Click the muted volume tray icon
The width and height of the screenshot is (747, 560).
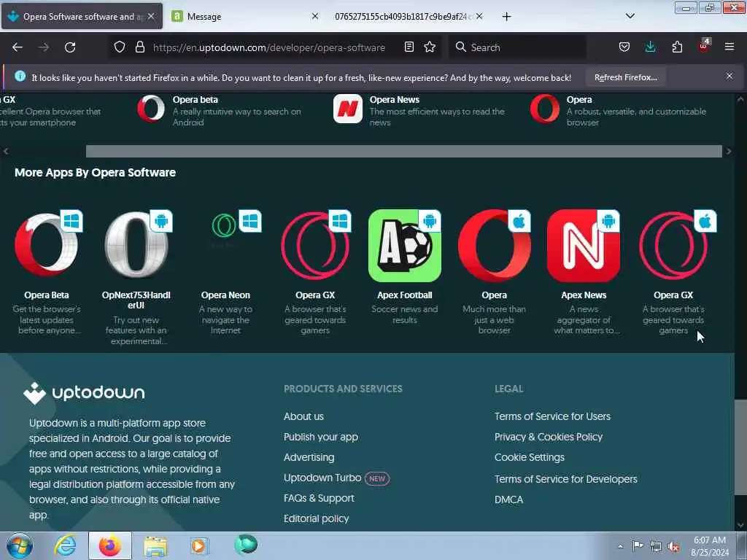[x=673, y=546]
